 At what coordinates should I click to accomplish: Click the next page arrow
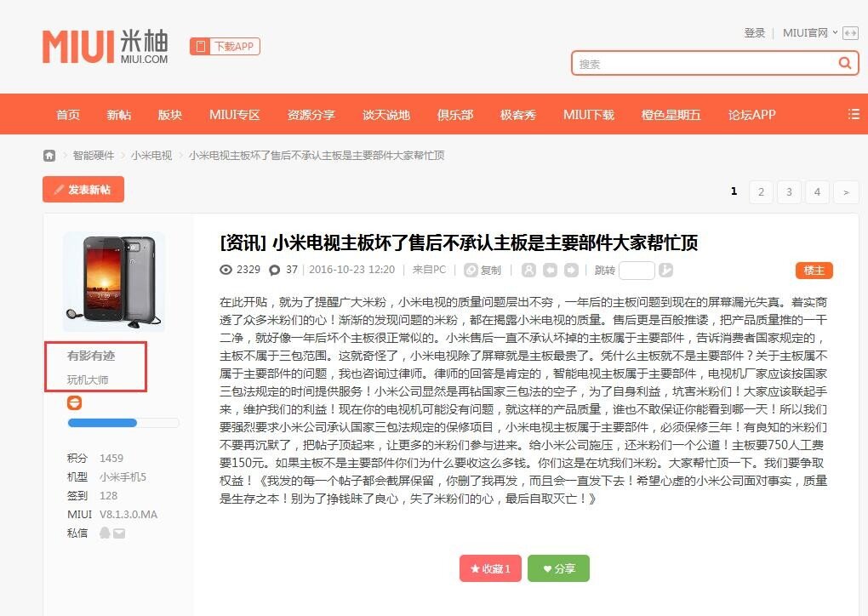click(845, 192)
